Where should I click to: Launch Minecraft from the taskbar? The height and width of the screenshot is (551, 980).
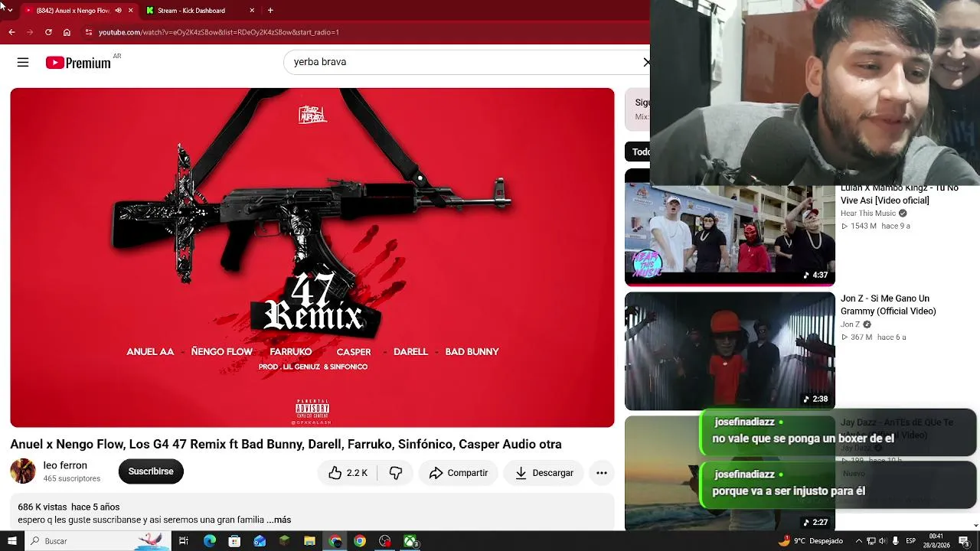tap(285, 541)
